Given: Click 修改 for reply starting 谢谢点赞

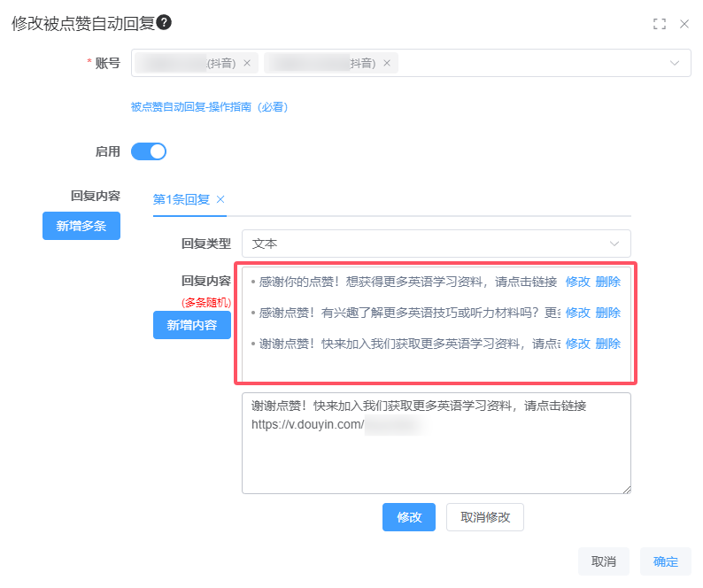Looking at the screenshot, I should [x=577, y=344].
